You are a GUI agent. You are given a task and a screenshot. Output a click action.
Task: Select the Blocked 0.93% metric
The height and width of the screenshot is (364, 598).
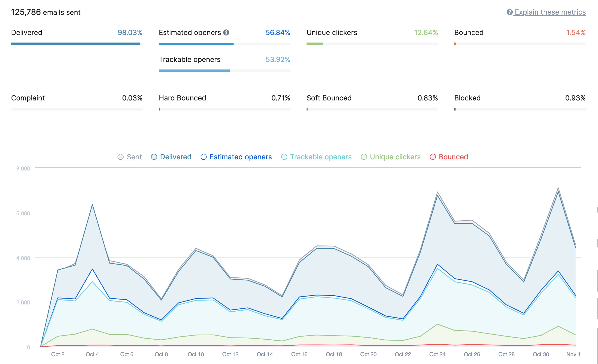[x=575, y=98]
